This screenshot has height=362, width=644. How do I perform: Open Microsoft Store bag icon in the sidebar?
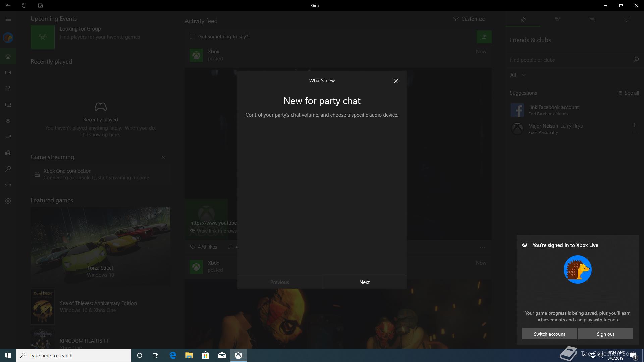(x=8, y=153)
